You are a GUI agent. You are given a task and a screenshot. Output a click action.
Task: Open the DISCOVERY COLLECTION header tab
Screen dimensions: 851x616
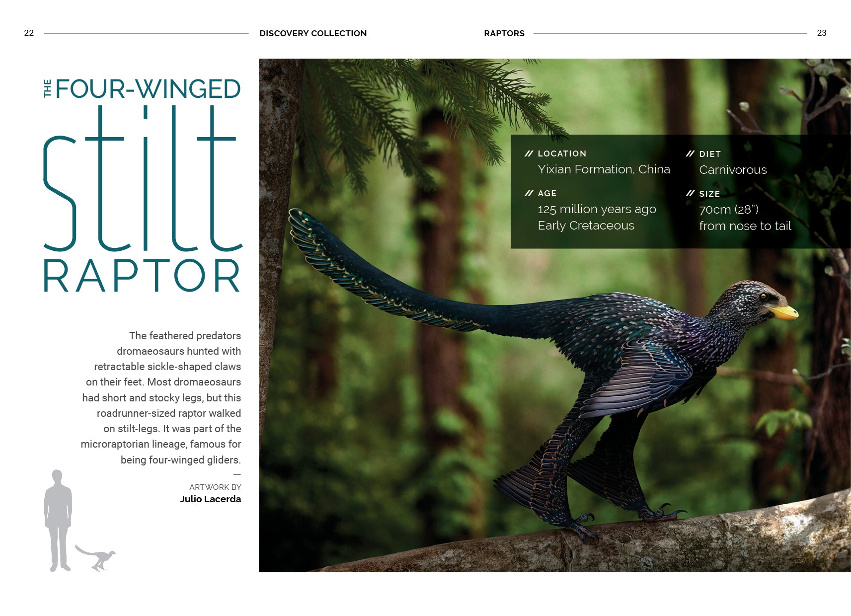pos(312,33)
